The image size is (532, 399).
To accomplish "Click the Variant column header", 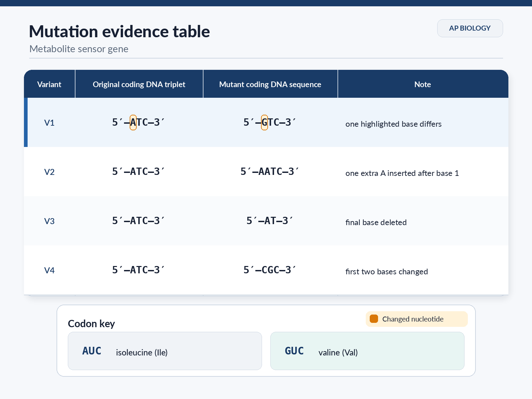I will pos(49,84).
